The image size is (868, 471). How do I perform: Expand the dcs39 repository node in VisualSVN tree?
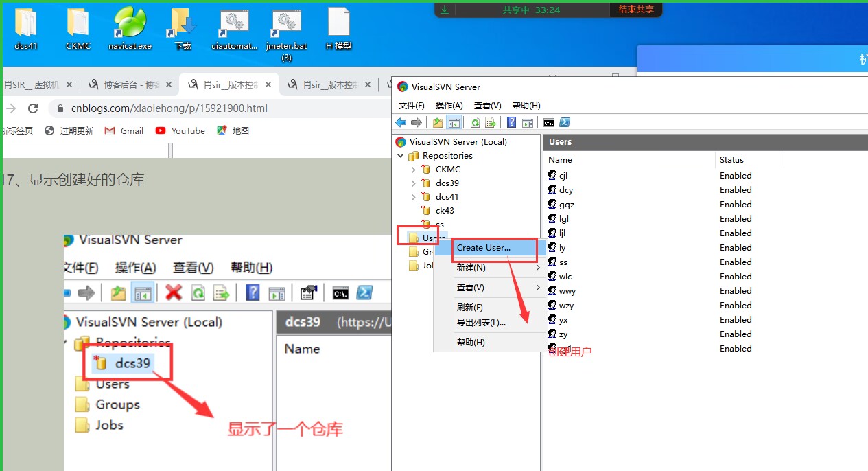[413, 183]
